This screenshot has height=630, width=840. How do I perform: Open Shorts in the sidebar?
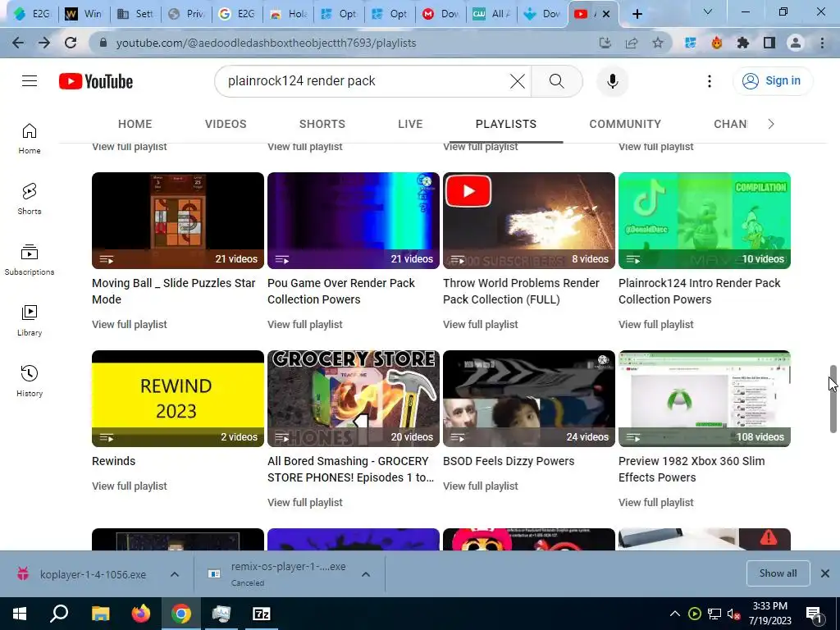click(30, 199)
